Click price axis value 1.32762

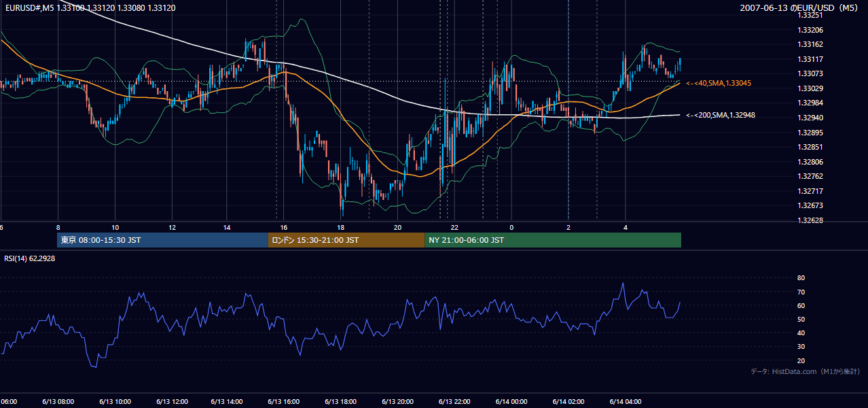pos(810,176)
